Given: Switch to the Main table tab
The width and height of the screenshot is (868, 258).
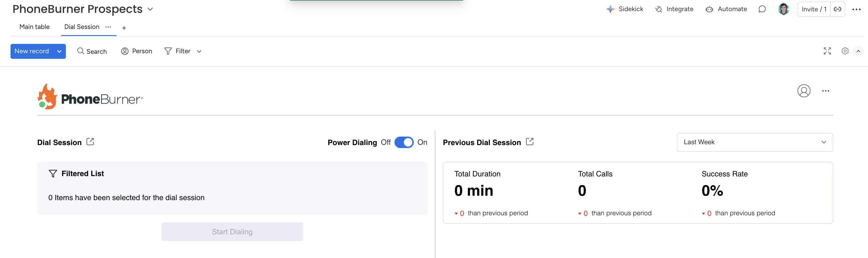Looking at the screenshot, I should (34, 27).
